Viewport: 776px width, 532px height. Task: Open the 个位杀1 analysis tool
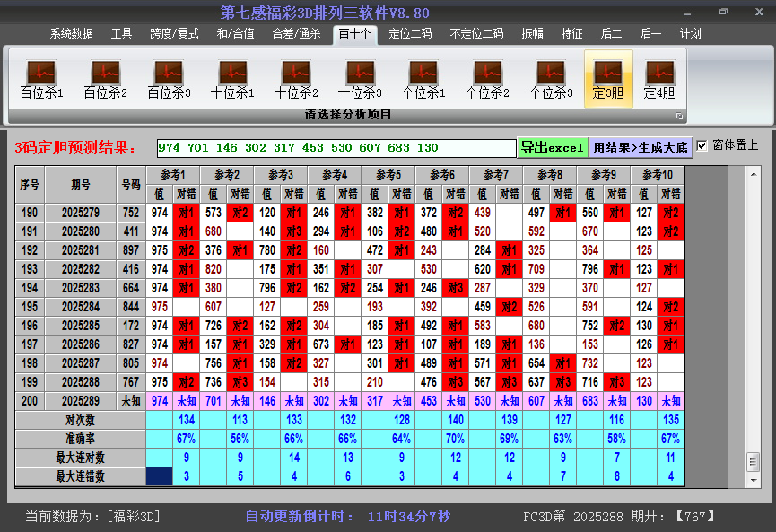tap(425, 76)
